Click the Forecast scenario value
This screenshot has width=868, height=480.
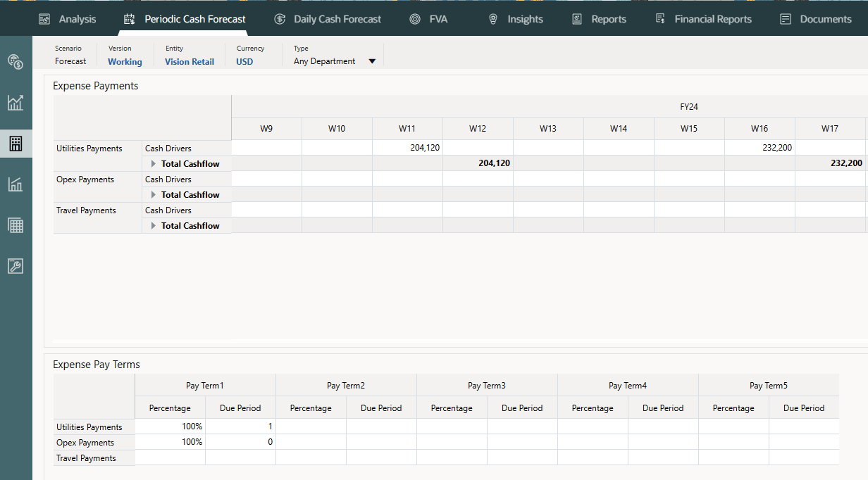[70, 61]
